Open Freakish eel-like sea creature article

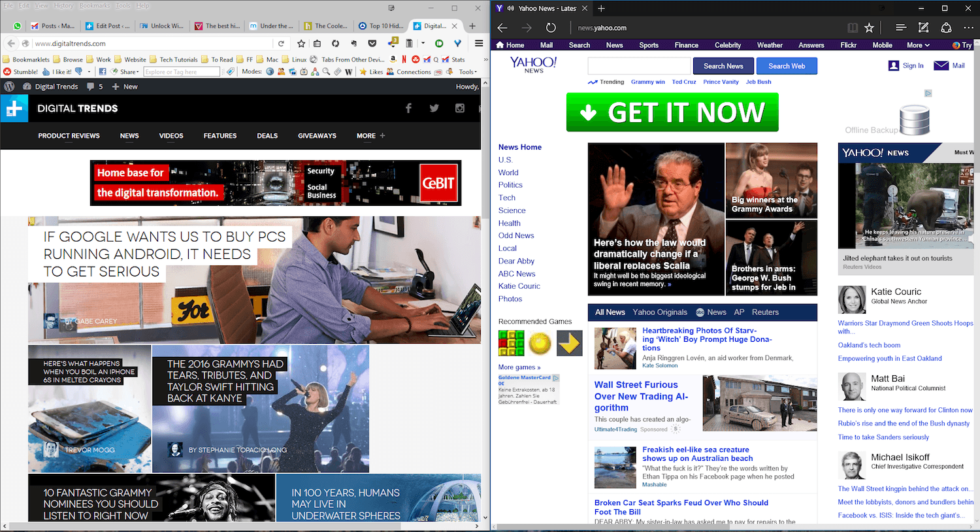click(697, 454)
